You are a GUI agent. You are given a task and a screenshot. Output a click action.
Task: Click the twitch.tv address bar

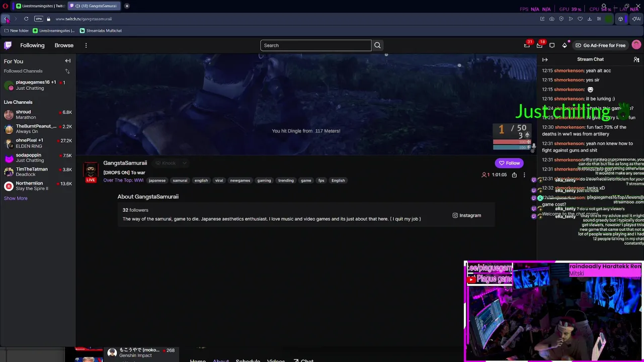pos(83,19)
